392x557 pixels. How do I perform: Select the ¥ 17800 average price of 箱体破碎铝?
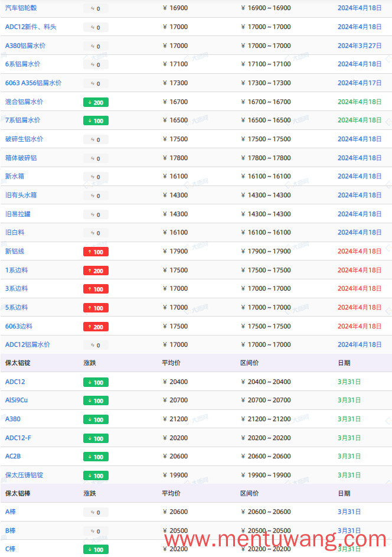click(x=175, y=158)
